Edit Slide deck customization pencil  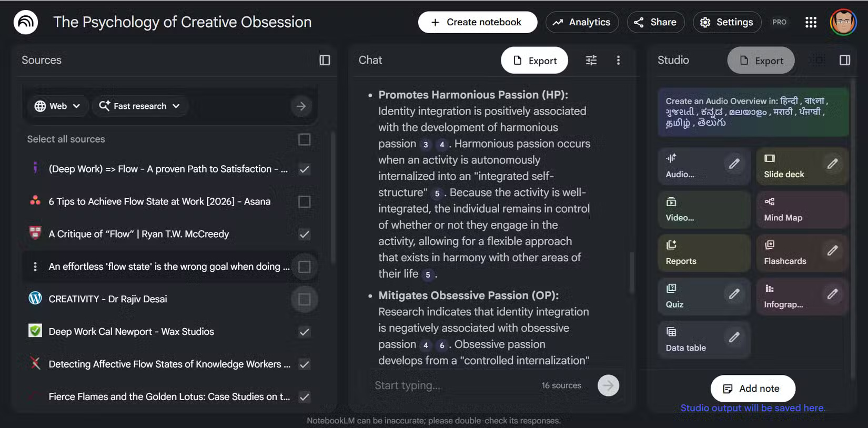point(832,164)
